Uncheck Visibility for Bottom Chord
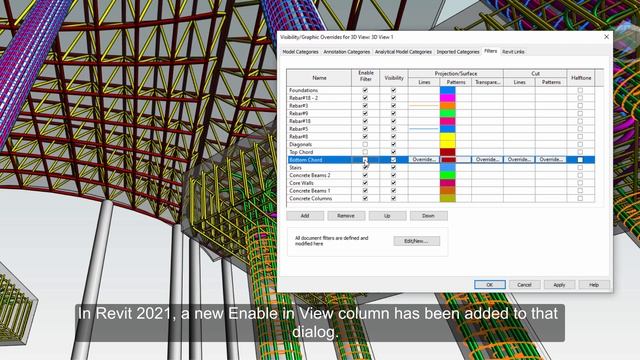Image resolution: width=640 pixels, height=360 pixels. coord(393,160)
